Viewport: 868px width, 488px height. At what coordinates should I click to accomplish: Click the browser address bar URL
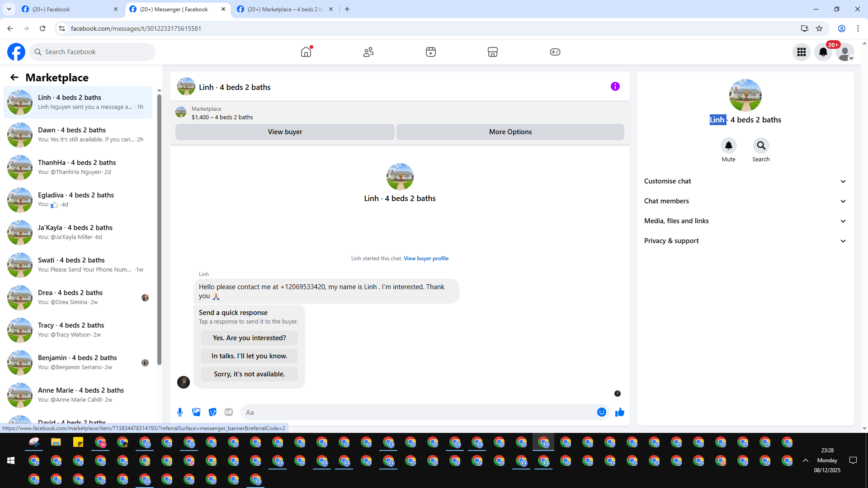(136, 28)
